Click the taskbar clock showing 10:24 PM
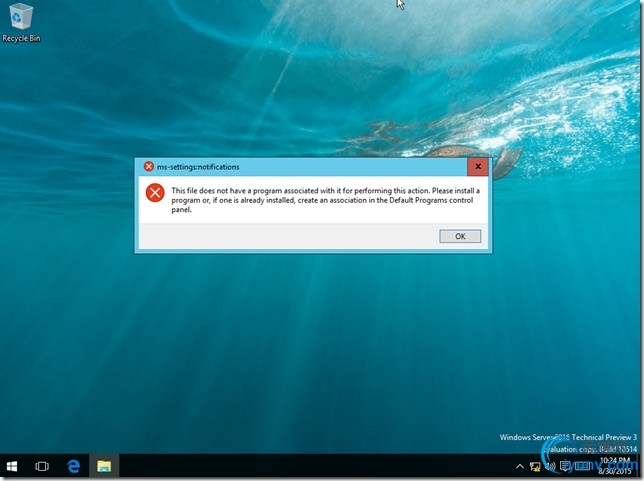This screenshot has width=644, height=481. 615,466
